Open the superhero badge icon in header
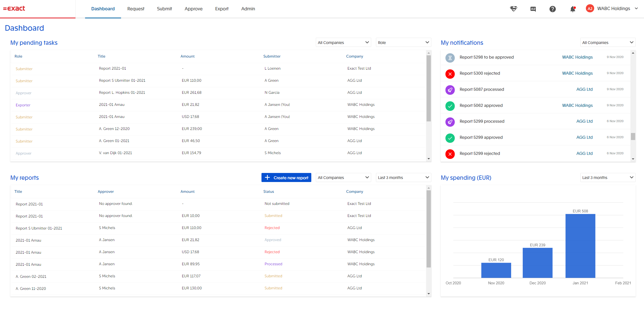This screenshot has width=644, height=316. click(513, 9)
